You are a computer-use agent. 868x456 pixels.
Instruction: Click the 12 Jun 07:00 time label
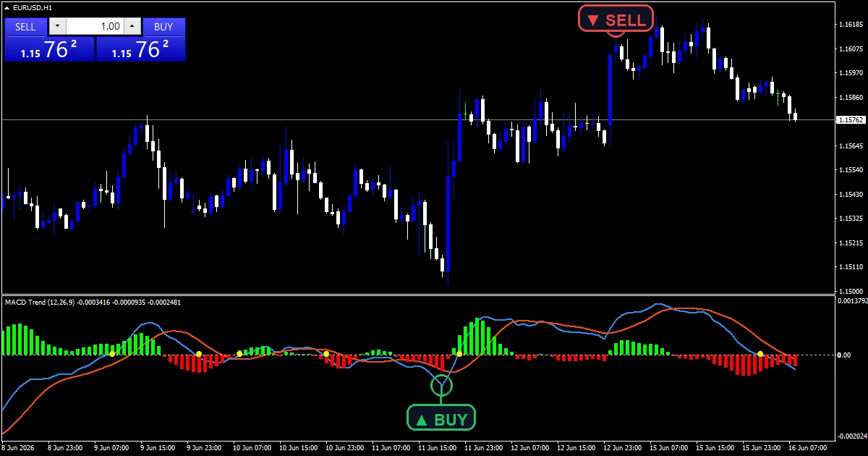529,448
